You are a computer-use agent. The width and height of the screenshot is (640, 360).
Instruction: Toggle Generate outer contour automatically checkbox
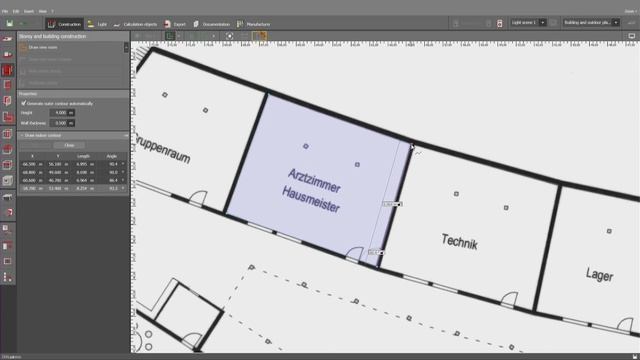[23, 104]
